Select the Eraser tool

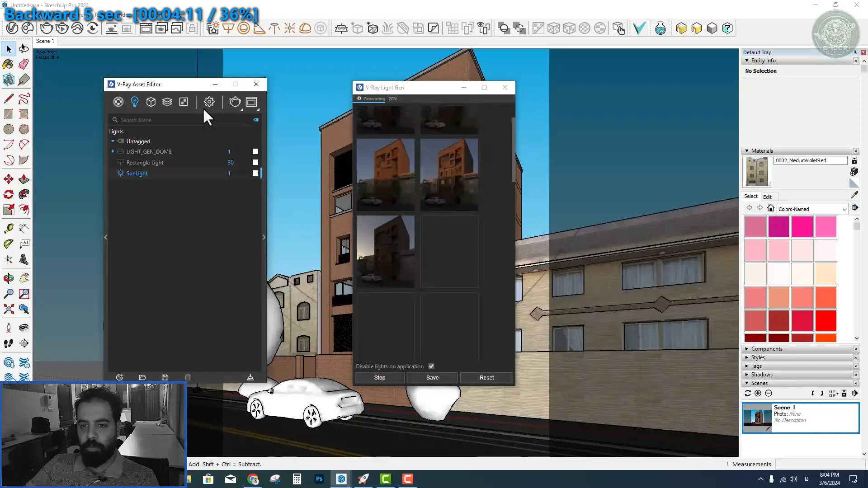(x=24, y=64)
